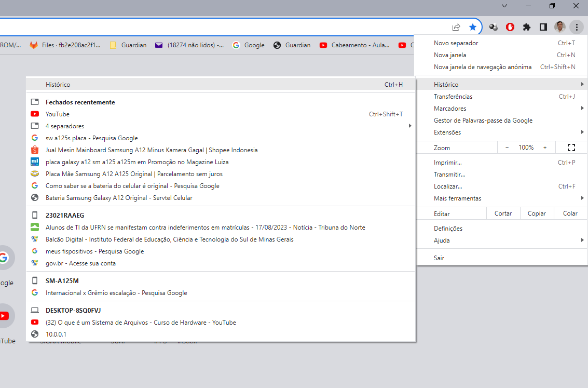Image resolution: width=588 pixels, height=388 pixels.
Task: Open Bateria Samsung Galaxy A12 Servtel Celular entry
Action: 221,198
